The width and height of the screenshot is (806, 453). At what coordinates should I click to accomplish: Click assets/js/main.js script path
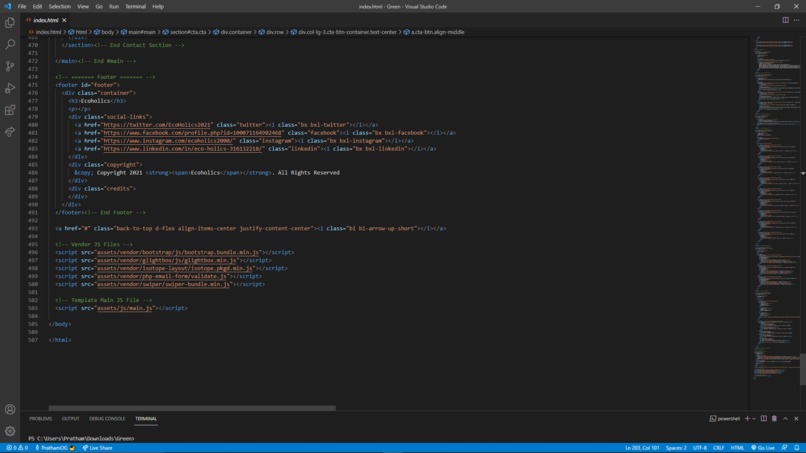124,308
